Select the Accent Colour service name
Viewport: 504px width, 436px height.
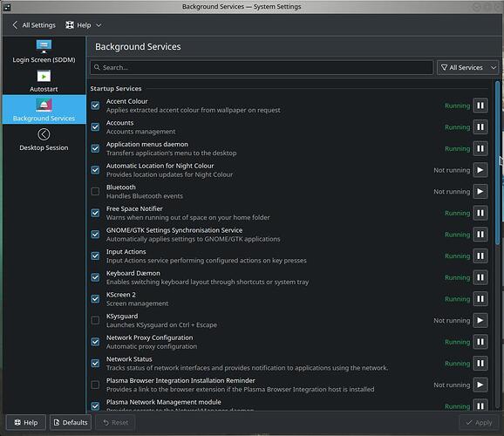pos(127,101)
